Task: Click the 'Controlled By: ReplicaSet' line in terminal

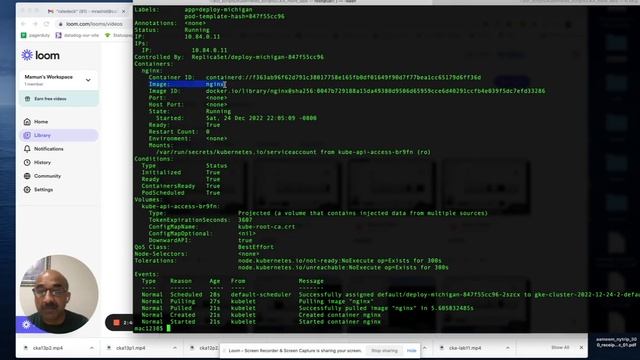Action: pos(229,57)
